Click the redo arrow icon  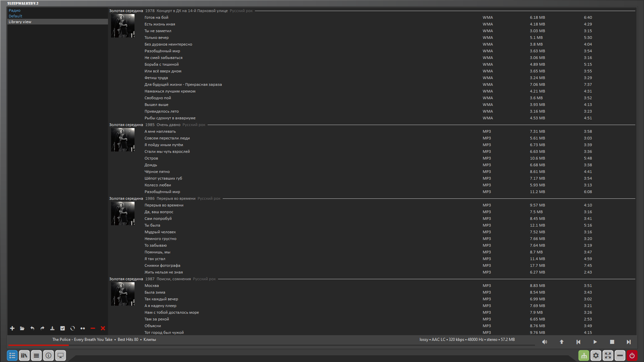42,328
